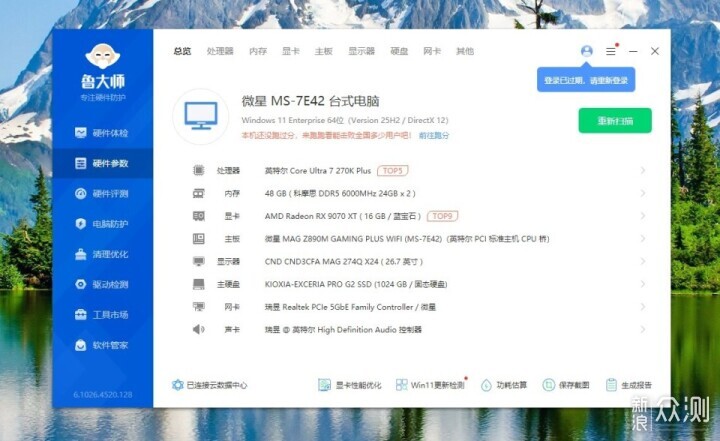
Task: Open 功耗估算 power estimate tool
Action: [504, 385]
